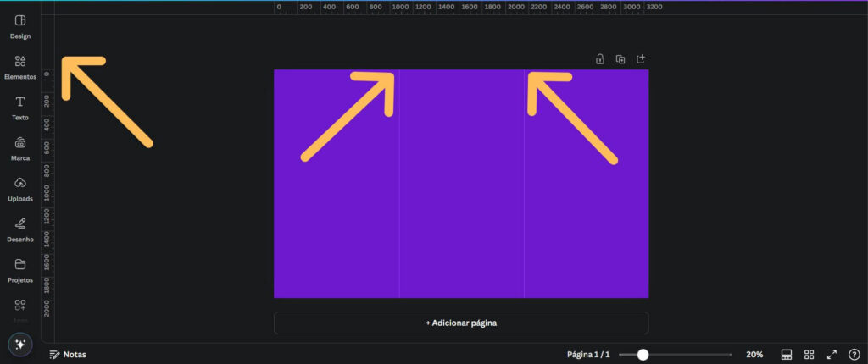Click the add page icon above canvas
The width and height of the screenshot is (868, 364).
pos(641,59)
